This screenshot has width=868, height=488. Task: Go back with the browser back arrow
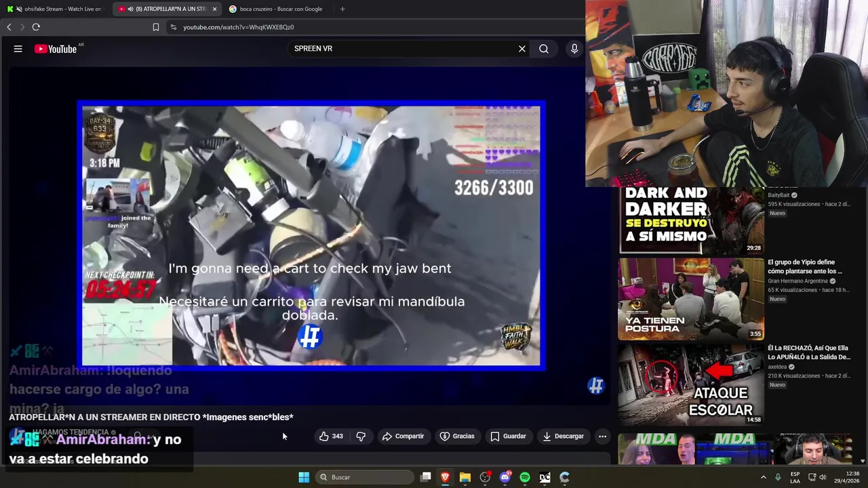pos(9,27)
